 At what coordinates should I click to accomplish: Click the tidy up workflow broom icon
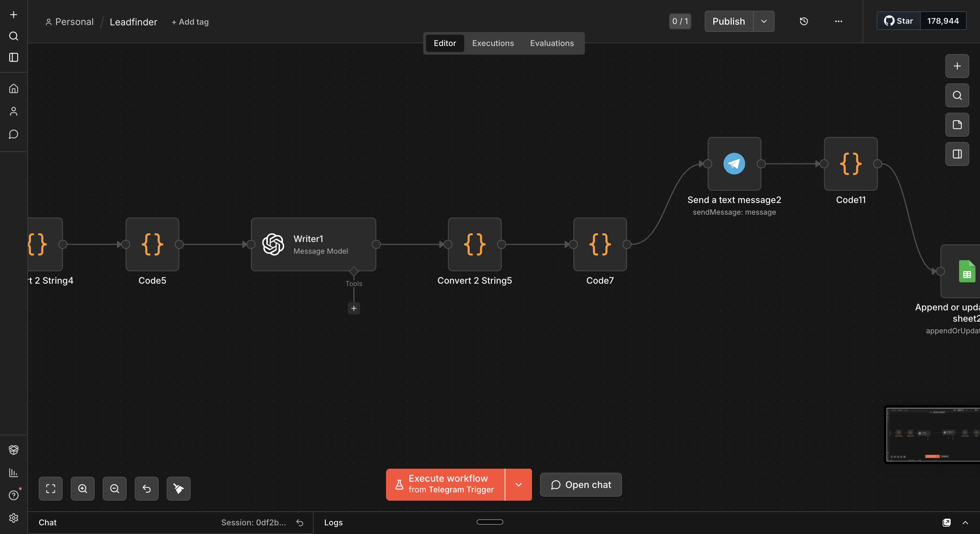[178, 488]
